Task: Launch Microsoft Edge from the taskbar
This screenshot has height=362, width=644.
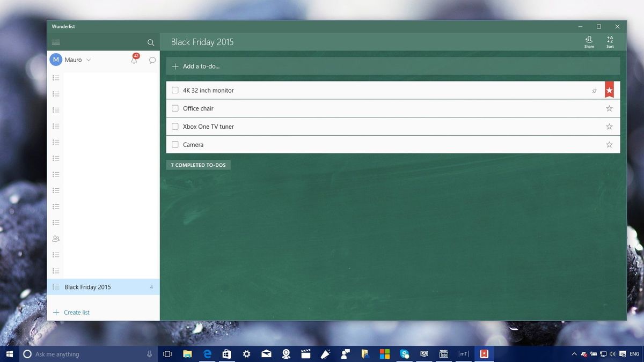Action: (x=207, y=354)
